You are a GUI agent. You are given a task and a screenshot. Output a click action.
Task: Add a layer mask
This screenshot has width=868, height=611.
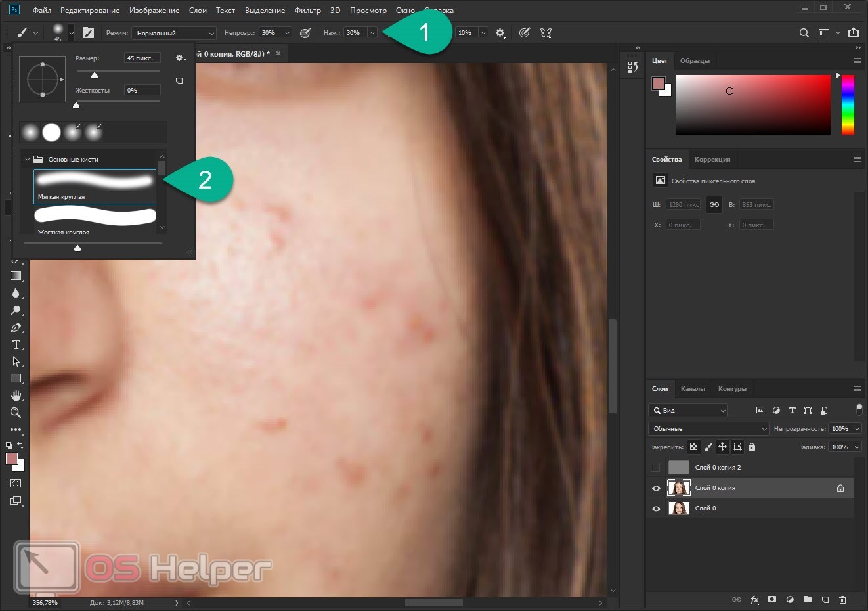(x=772, y=599)
